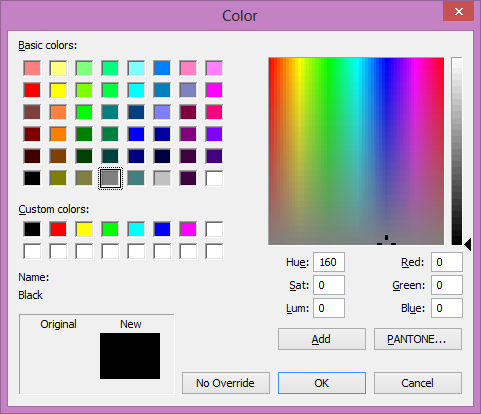Dismiss the dialog with Cancel
Screen dimensions: 481x414
(418, 383)
